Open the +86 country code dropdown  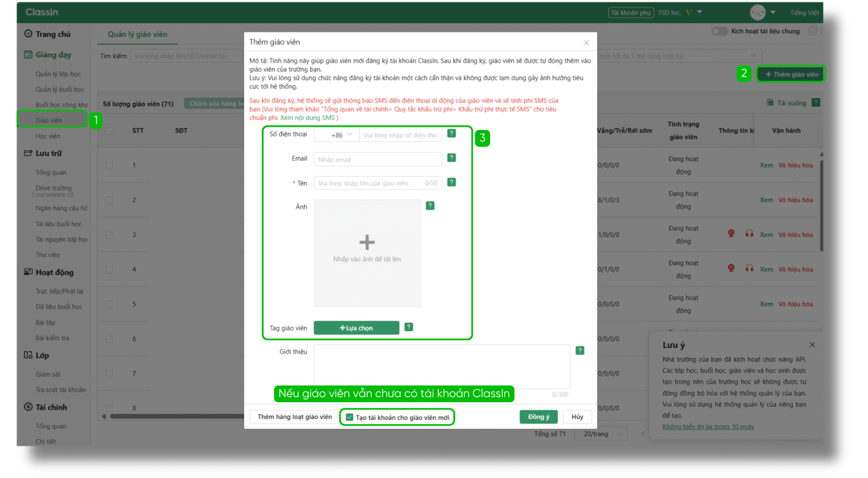point(341,135)
